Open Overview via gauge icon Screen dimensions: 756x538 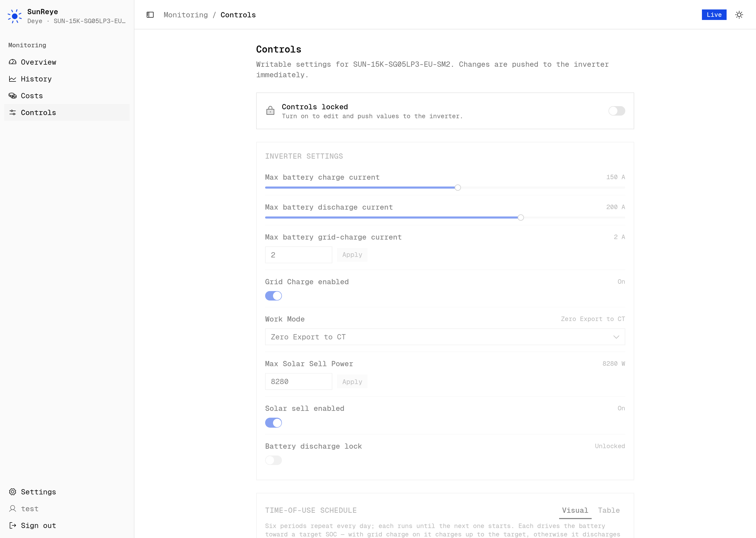tap(13, 62)
